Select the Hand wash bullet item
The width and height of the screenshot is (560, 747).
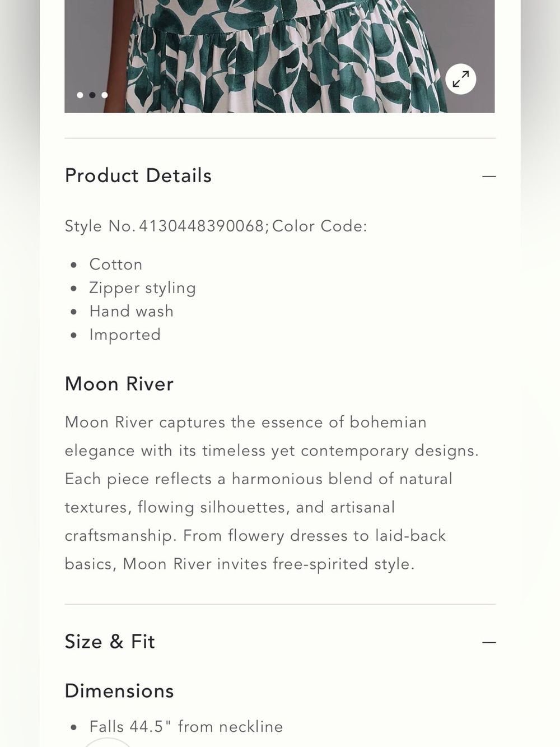tap(132, 311)
